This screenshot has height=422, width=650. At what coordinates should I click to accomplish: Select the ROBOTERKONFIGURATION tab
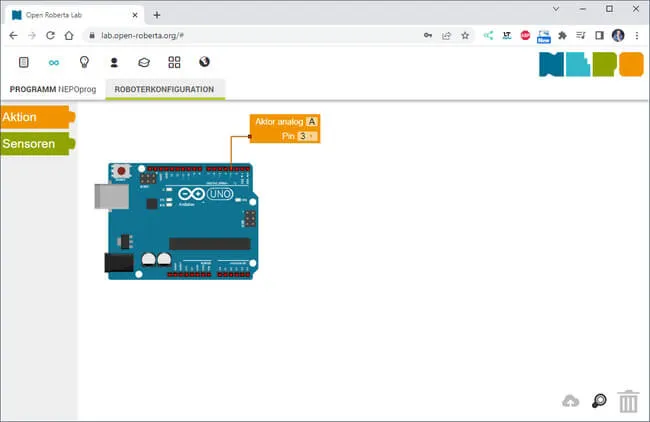tap(164, 89)
